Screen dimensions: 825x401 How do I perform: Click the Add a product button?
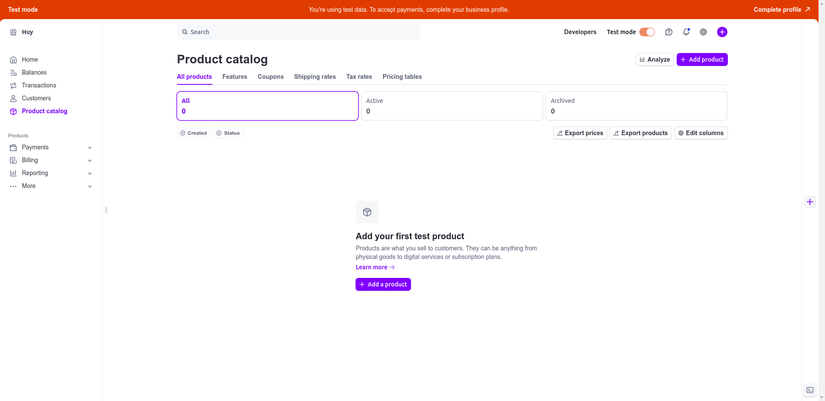383,284
